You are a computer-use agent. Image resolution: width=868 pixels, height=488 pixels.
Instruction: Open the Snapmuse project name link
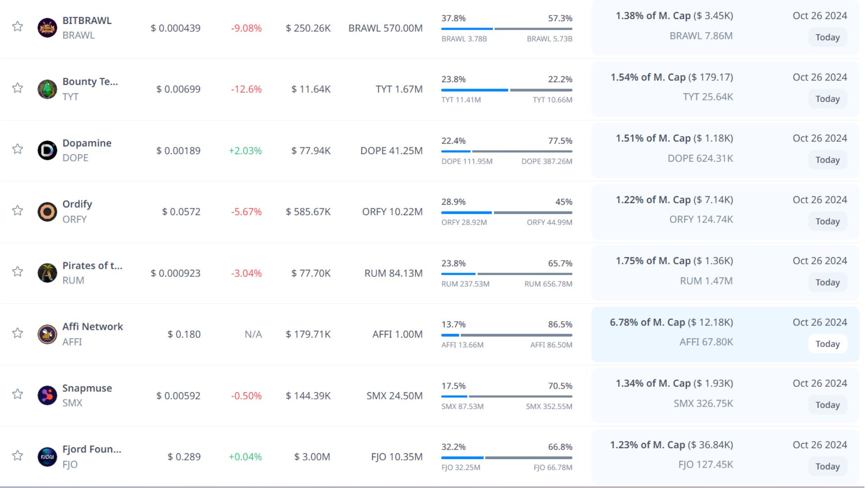pyautogui.click(x=87, y=388)
